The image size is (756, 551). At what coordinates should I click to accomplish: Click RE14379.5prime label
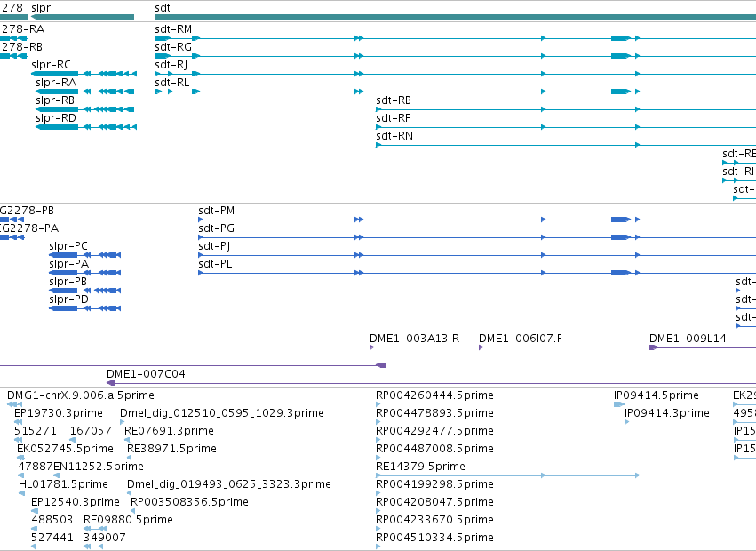pyautogui.click(x=420, y=467)
